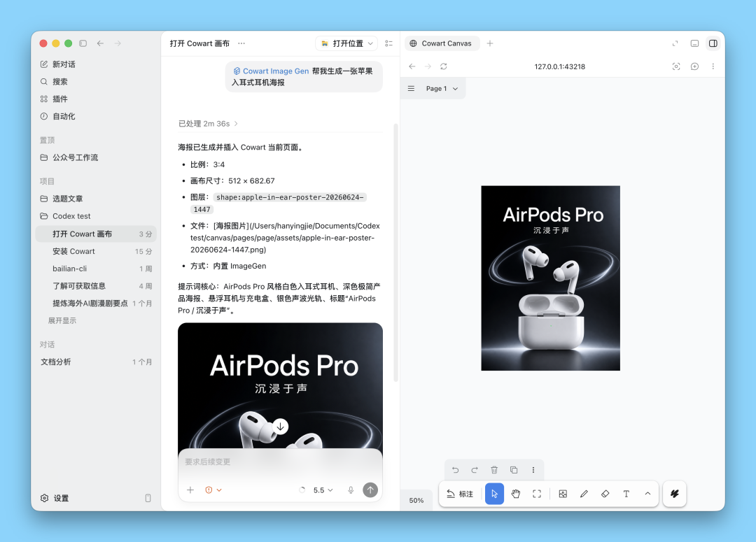Select the bailian-cli conversation
The image size is (756, 542).
tap(96, 269)
